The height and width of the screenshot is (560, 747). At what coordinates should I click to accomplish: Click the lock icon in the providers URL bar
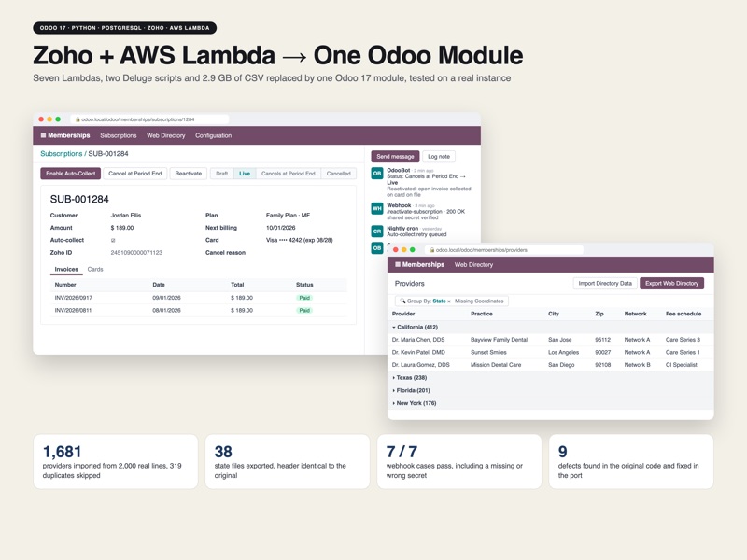point(432,249)
